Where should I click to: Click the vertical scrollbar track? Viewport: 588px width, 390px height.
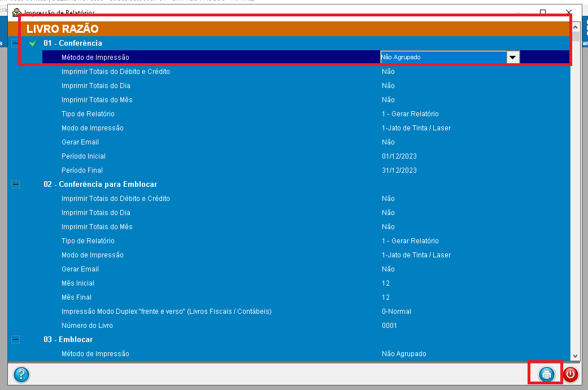(575, 195)
